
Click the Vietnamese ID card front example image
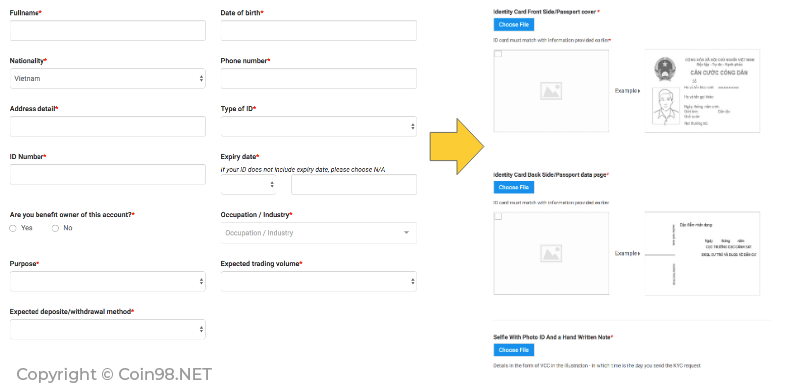[702, 91]
